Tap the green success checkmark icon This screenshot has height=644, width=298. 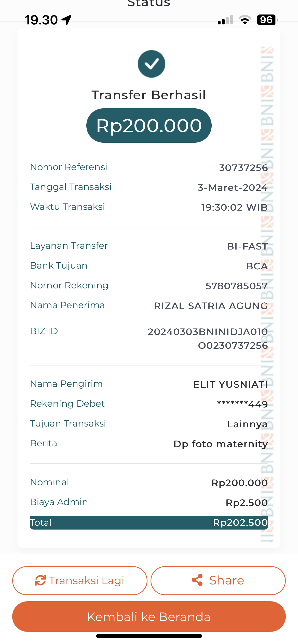151,64
